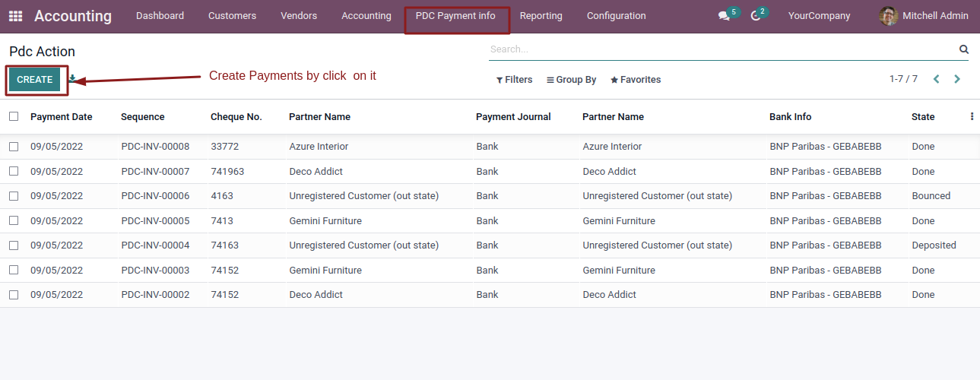Click 09/05/2022 date in PDC-INV-00003 row
Image resolution: width=980 pixels, height=380 pixels.
(x=56, y=271)
